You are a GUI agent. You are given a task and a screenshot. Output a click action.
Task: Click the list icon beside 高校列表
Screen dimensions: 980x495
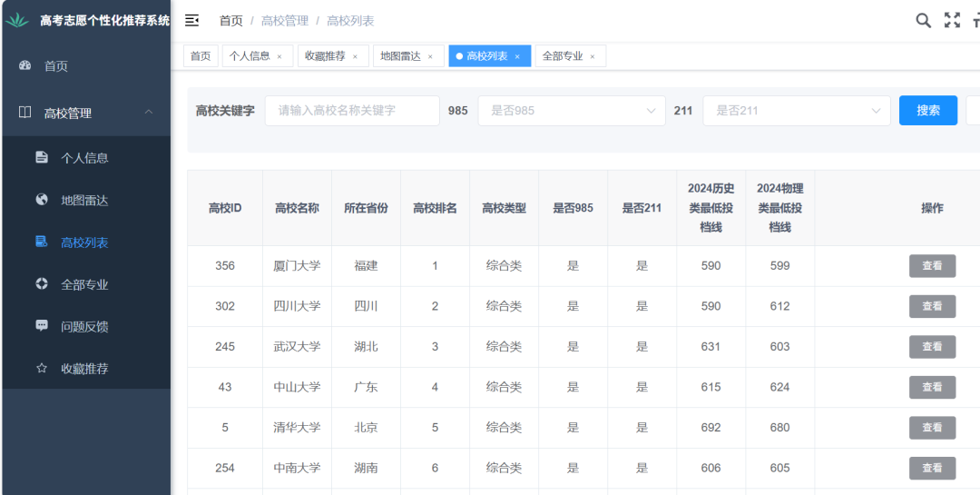point(42,242)
